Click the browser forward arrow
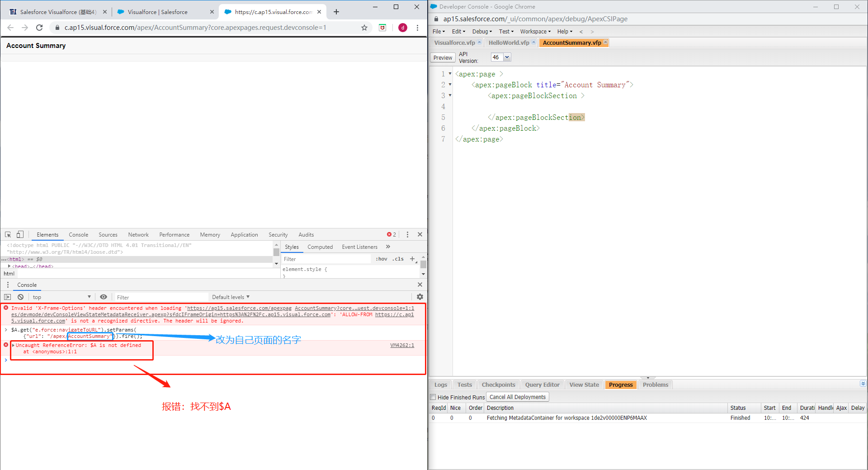This screenshot has height=470, width=868. 25,28
